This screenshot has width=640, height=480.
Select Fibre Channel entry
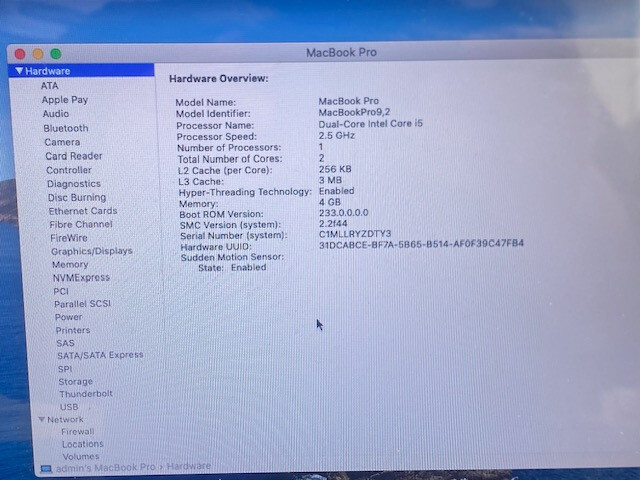pos(81,224)
